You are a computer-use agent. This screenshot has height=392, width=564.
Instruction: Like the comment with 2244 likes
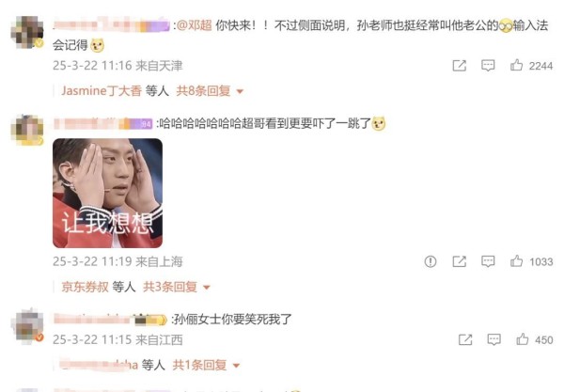[516, 65]
